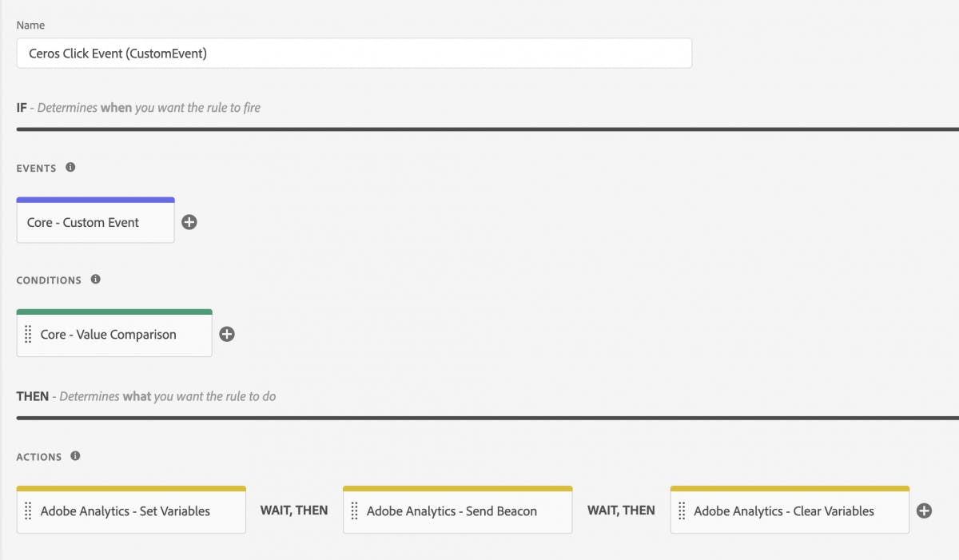Click the info icon next to Events
Viewport: 959px width, 560px height.
click(70, 168)
